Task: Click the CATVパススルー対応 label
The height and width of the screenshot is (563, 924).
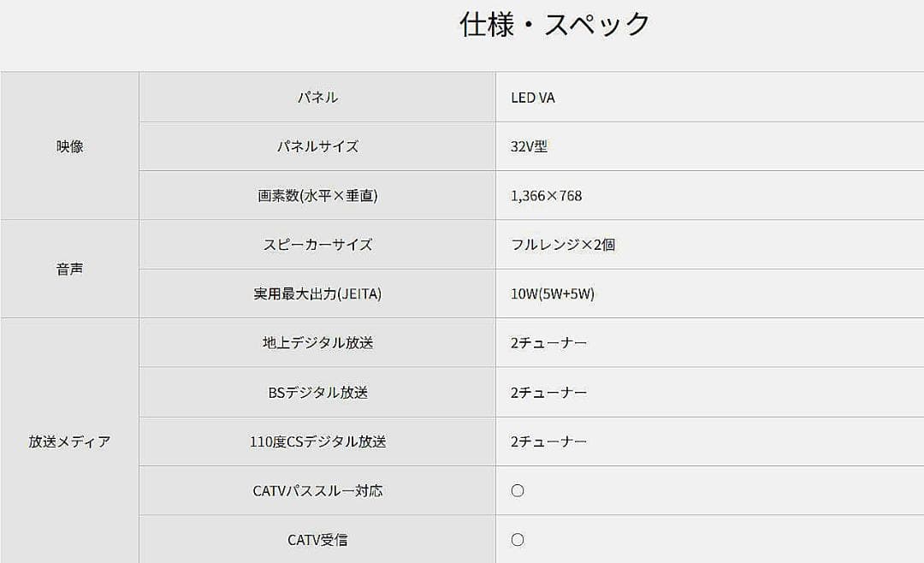Action: click(317, 491)
